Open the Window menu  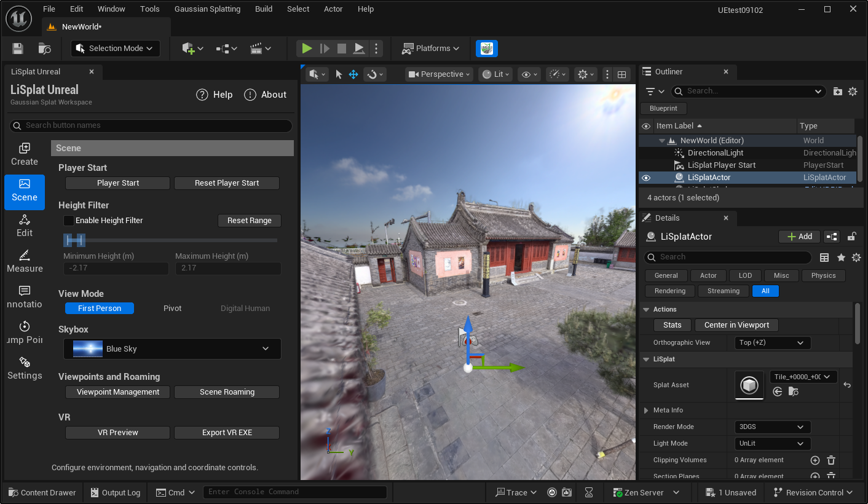pos(111,9)
